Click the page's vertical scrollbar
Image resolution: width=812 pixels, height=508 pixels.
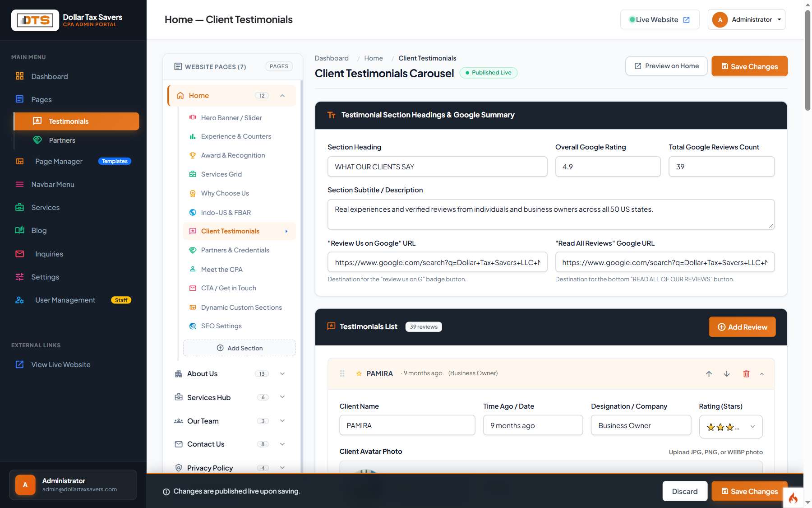point(807,60)
